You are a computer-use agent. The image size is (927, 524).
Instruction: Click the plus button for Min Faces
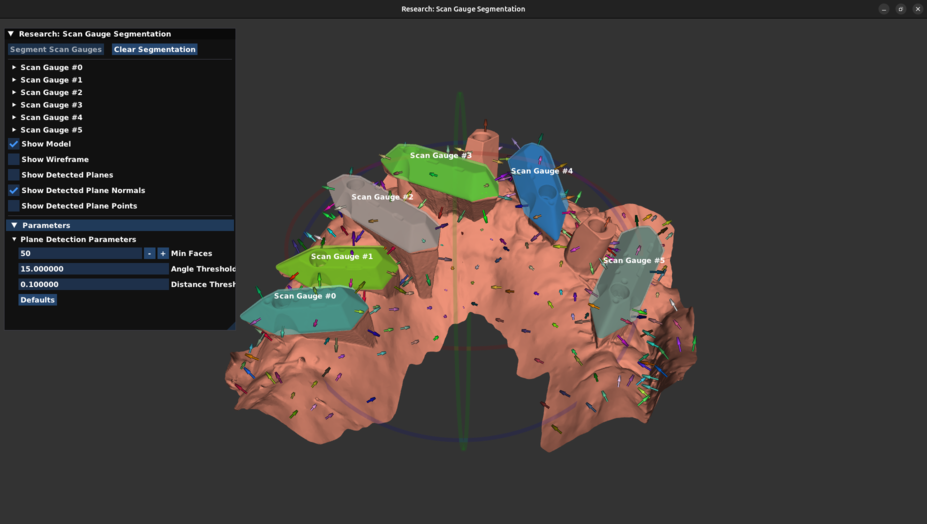[163, 254]
